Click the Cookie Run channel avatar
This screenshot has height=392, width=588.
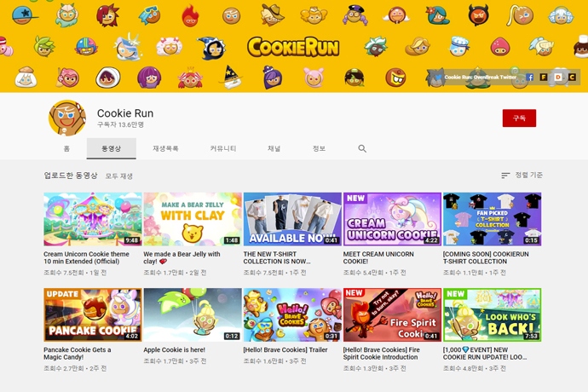click(67, 118)
